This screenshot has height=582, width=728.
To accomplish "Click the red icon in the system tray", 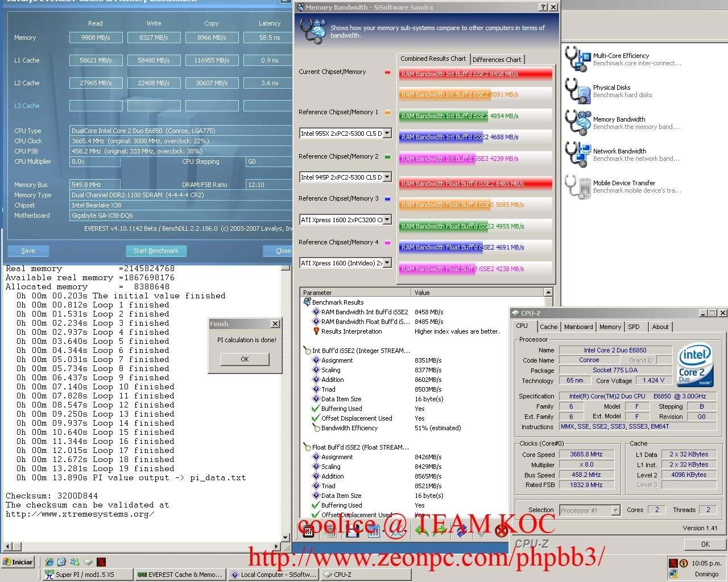I will [673, 563].
